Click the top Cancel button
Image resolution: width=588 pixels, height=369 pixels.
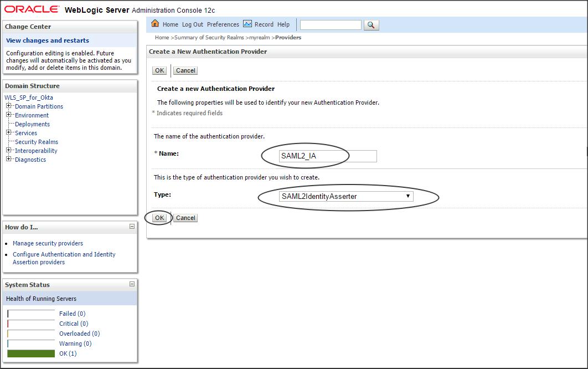click(x=185, y=70)
